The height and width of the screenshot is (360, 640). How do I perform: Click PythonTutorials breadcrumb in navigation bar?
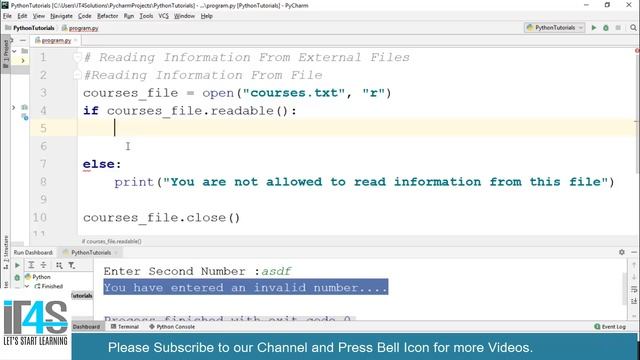pos(30,28)
